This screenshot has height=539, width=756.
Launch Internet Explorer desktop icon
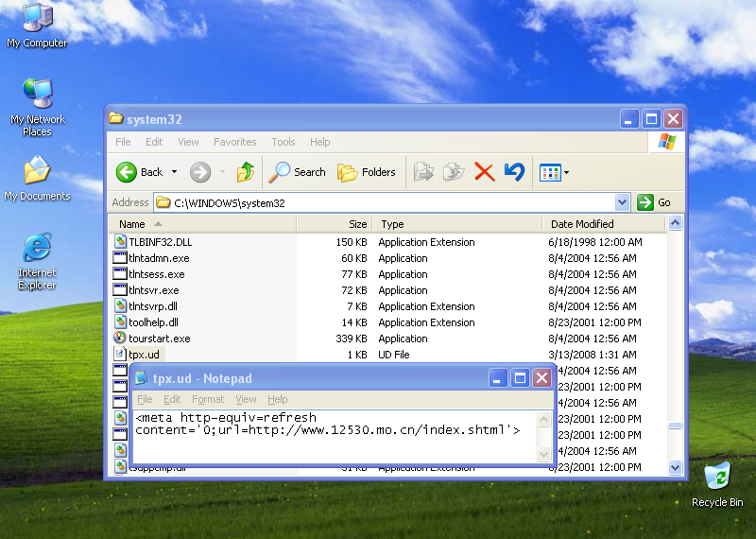(37, 261)
